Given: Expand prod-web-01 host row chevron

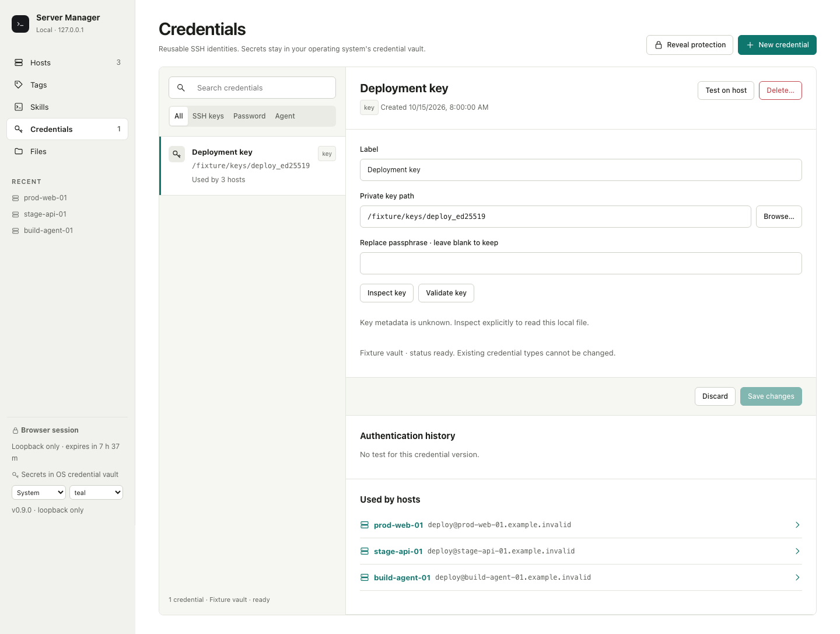Looking at the screenshot, I should (797, 525).
